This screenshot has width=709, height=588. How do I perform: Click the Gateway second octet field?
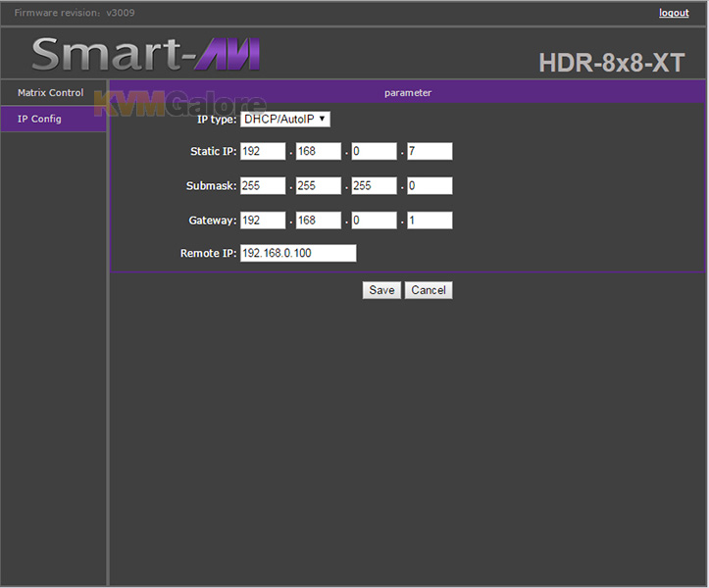pos(319,220)
